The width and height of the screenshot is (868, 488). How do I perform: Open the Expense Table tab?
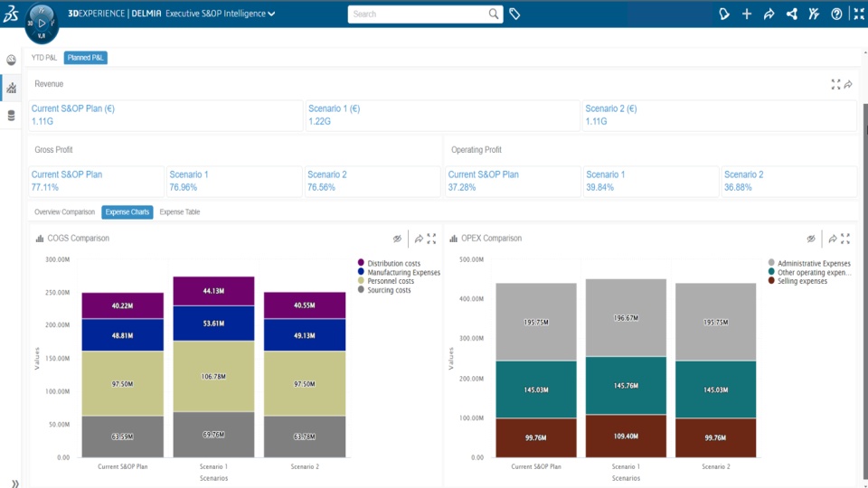coord(179,211)
